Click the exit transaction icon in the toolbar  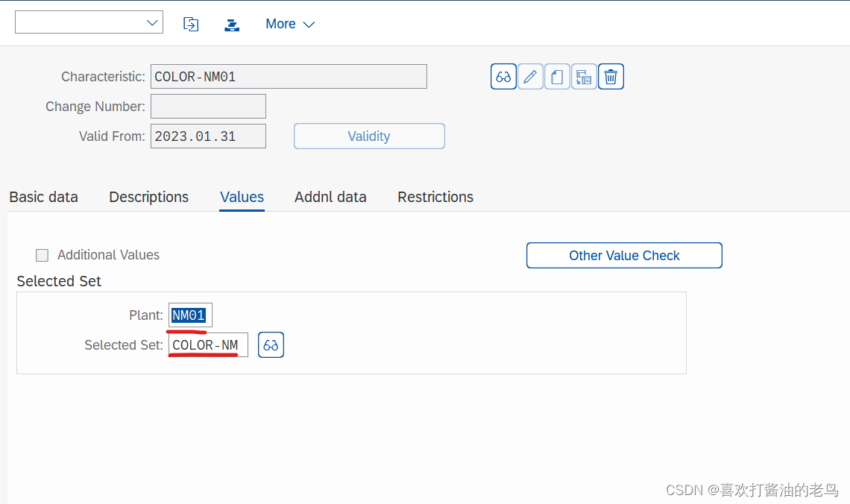191,24
